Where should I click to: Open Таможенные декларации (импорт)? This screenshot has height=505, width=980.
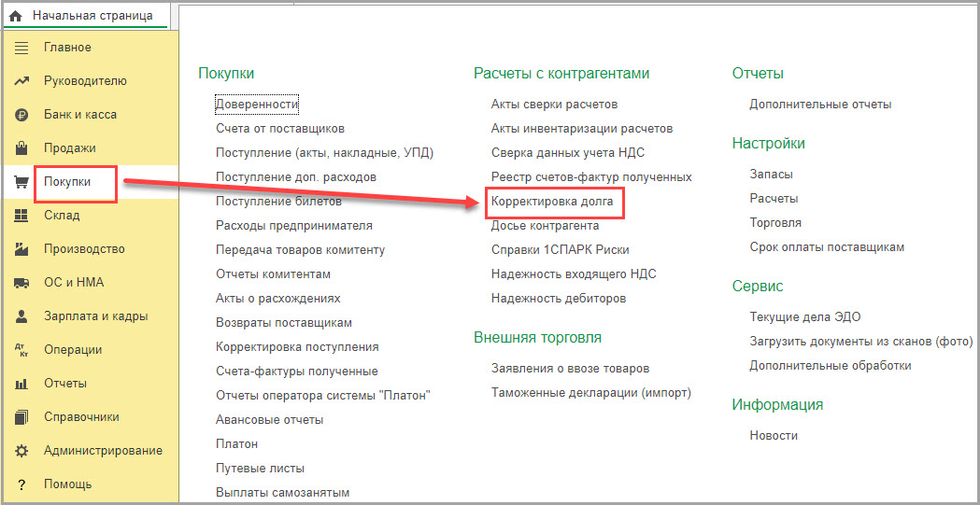pyautogui.click(x=591, y=393)
